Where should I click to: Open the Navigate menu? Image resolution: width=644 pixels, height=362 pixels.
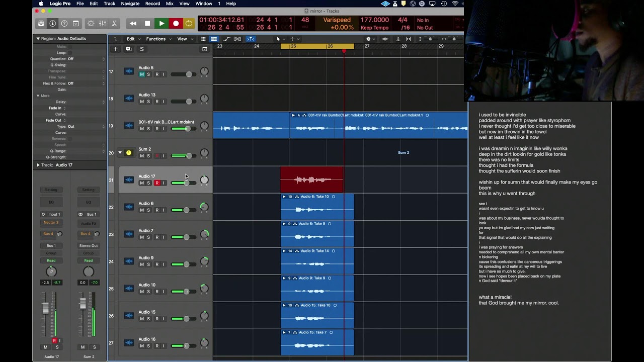coord(130,4)
